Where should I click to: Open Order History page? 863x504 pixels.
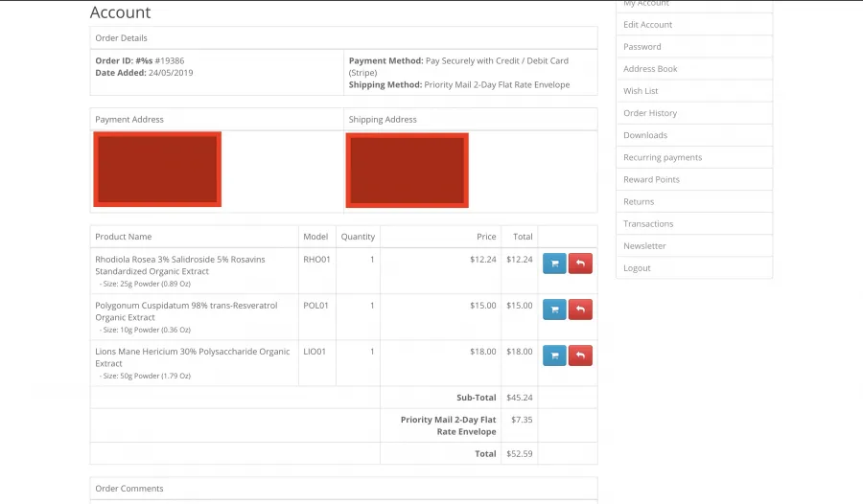click(649, 113)
